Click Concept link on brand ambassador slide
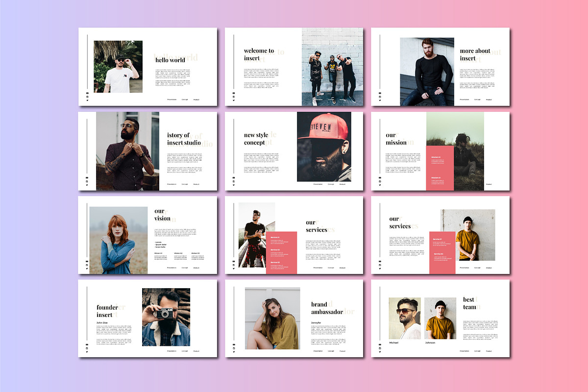This screenshot has height=392, width=588. click(331, 351)
